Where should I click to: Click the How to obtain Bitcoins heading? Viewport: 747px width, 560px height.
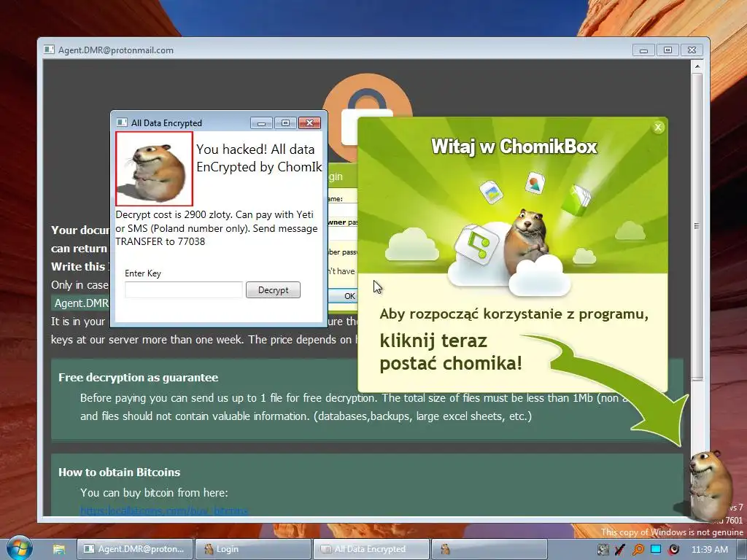[x=119, y=472]
